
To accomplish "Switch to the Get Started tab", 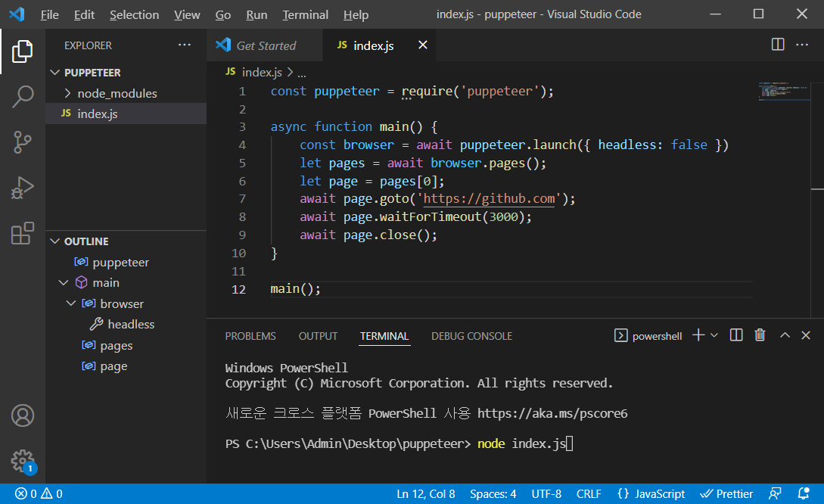I will 264,45.
